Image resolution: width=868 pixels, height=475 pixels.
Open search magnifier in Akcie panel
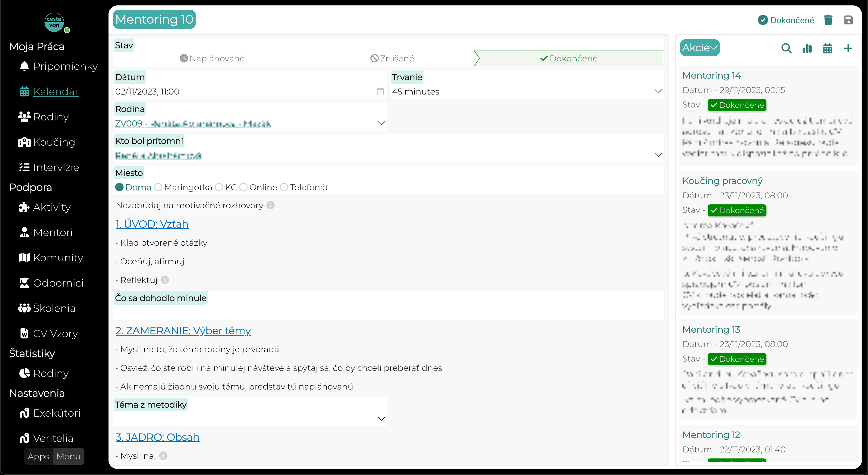[x=786, y=48]
